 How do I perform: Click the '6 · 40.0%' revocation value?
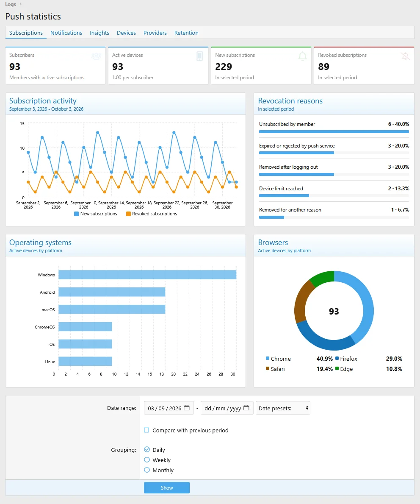[398, 124]
